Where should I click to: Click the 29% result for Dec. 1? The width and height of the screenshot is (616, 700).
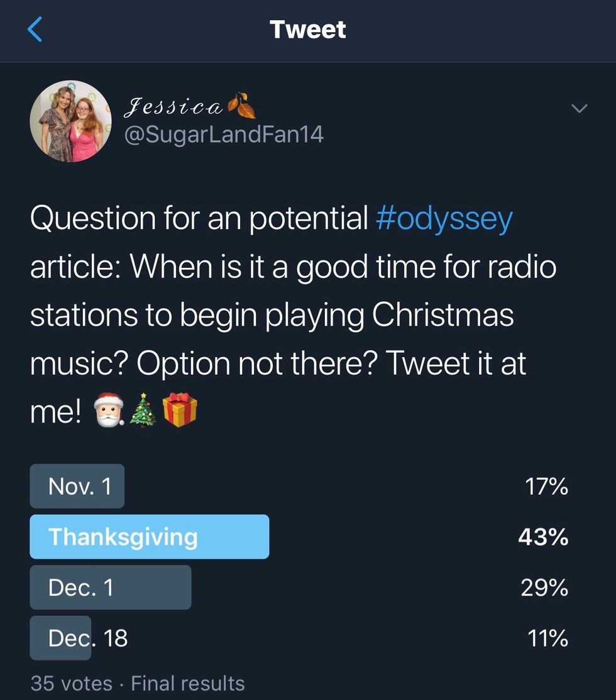[x=544, y=587]
